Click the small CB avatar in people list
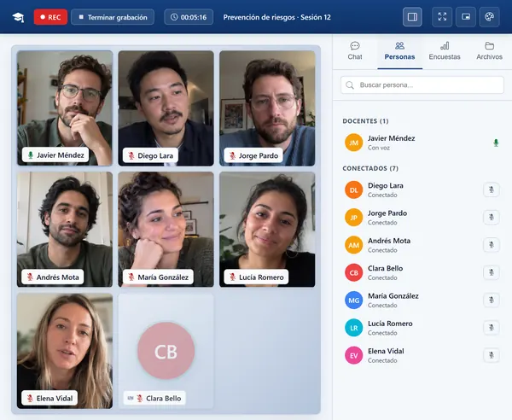Screen dimensions: 512x420 (x=353, y=272)
